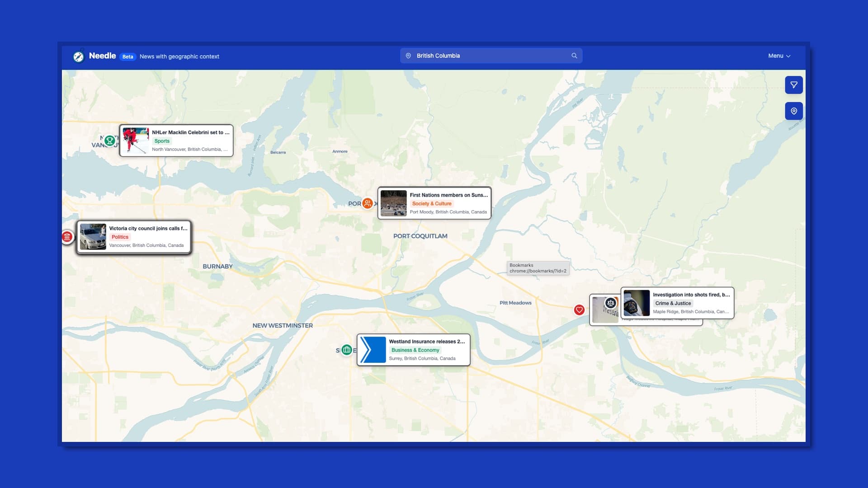Open First Nations members article card

(x=448, y=195)
